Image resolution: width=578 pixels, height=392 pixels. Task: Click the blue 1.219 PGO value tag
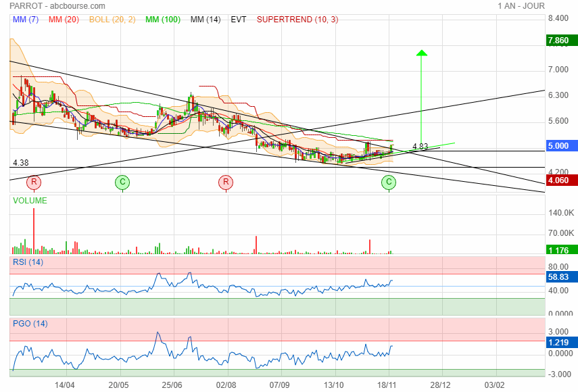[562, 342]
